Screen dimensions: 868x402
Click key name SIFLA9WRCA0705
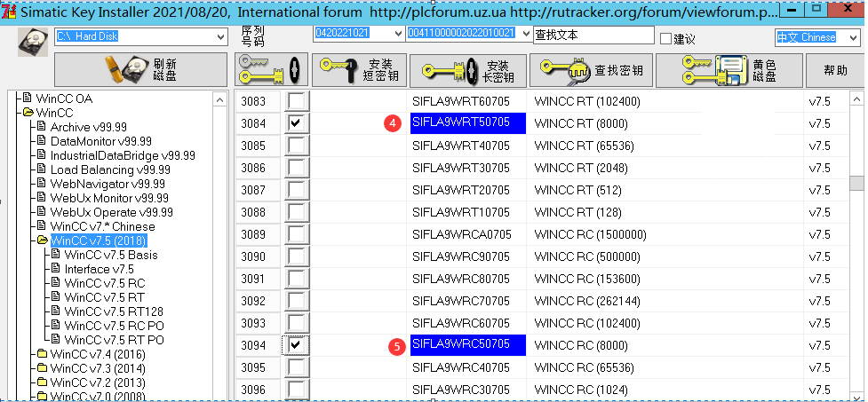462,235
